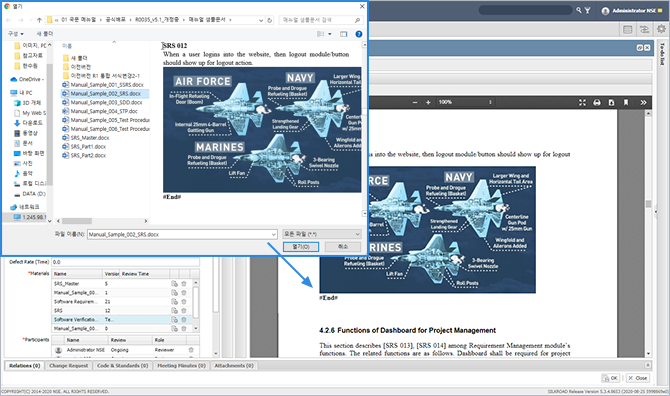670x396 pixels.
Task: Switch to the Change Request tab
Action: 68,366
